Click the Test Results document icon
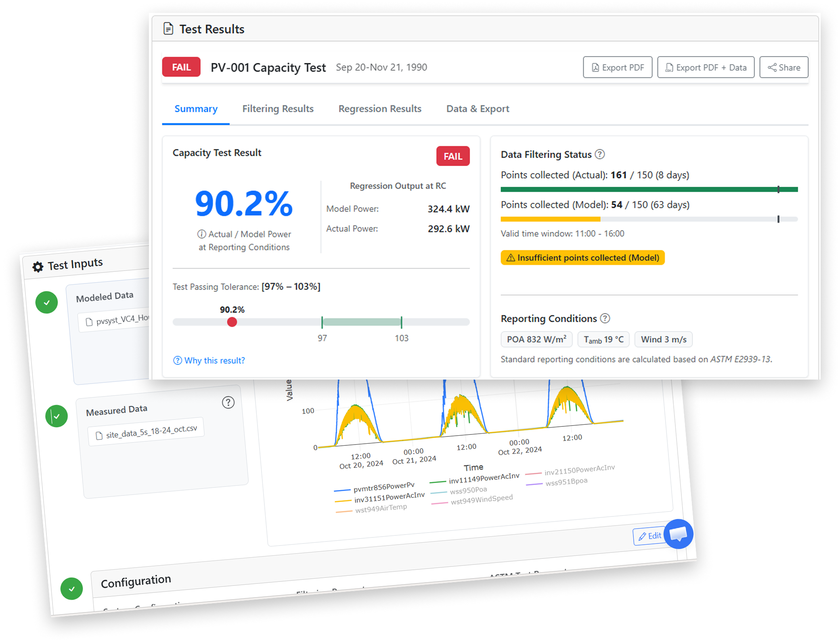Screen dimensions: 840x642 click(x=169, y=28)
